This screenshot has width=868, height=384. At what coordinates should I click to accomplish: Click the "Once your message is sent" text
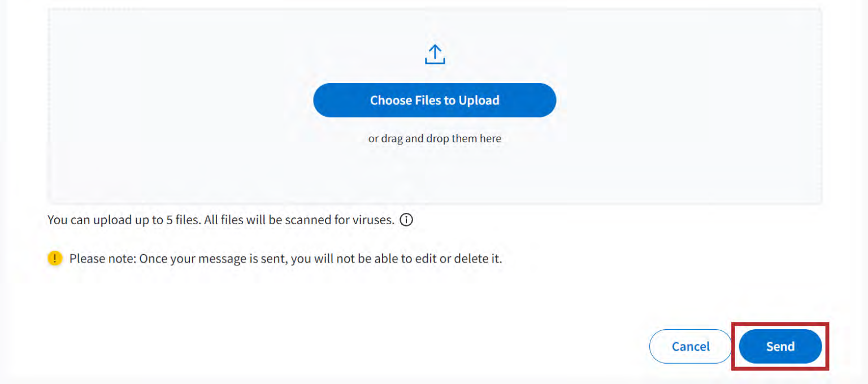[x=212, y=259]
